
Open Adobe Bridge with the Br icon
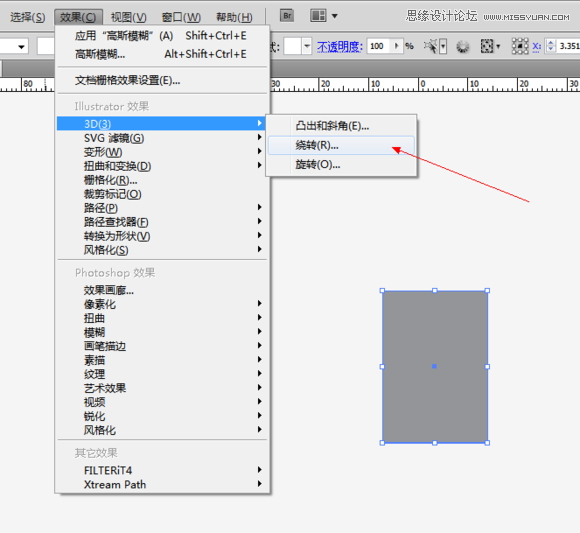point(287,16)
